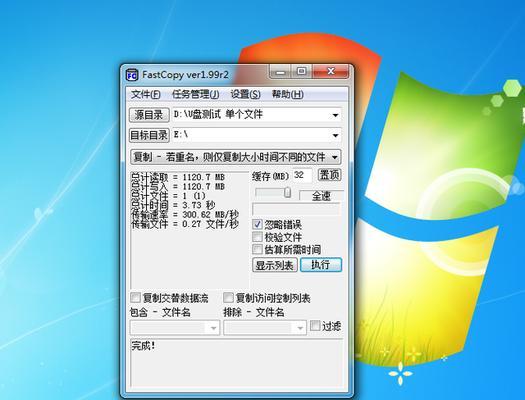Open the copy mode 复制 dropdown

236,157
